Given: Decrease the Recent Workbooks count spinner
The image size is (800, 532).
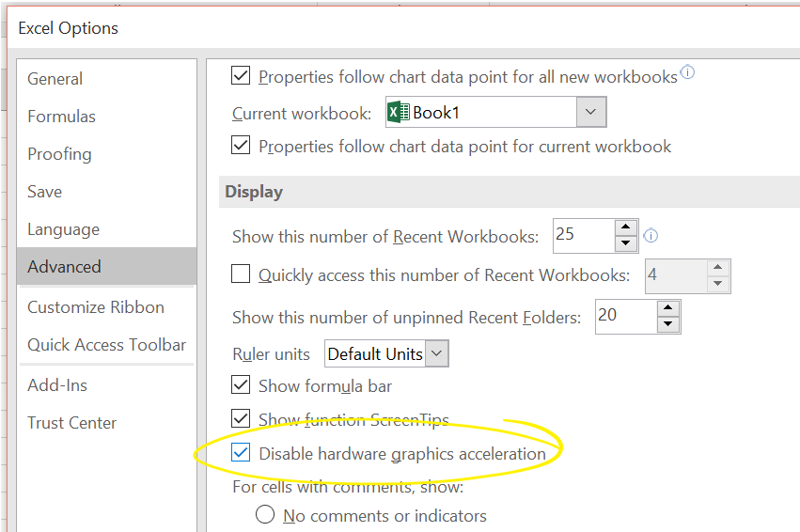Looking at the screenshot, I should click(x=626, y=244).
